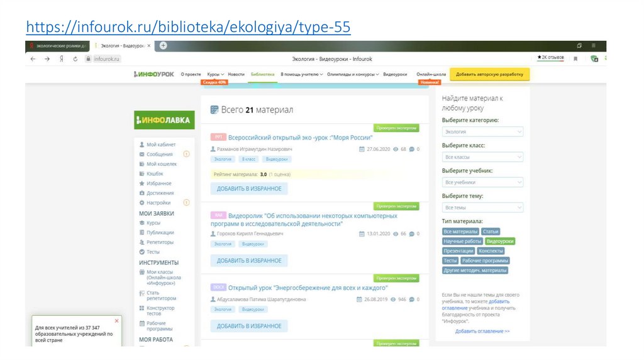
Task: Open the infourok.ru biblioteka ekologiya hyperlink
Action: pos(188,27)
